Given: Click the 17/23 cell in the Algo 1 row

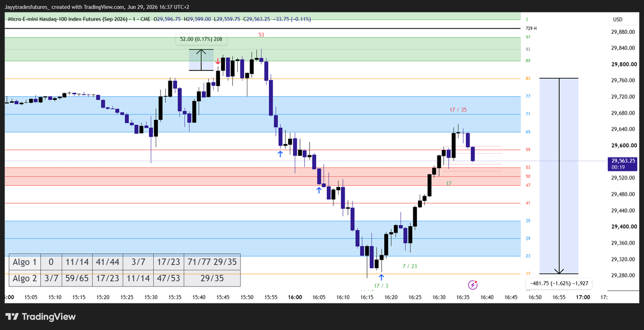Looking at the screenshot, I should click(x=169, y=262).
